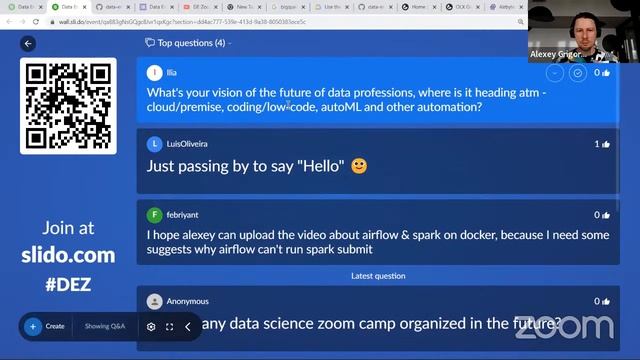
Task: Mark Ilia's question as answered with checkmark icon
Action: pos(578,73)
